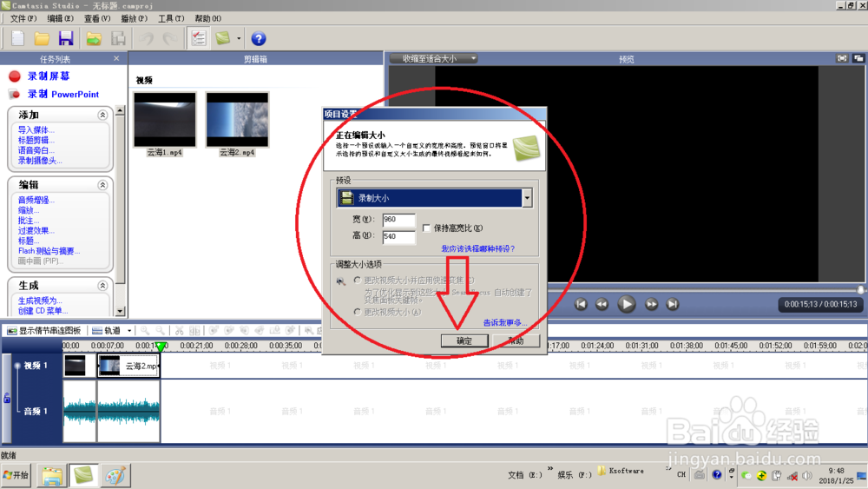Click the fast forward playback button

[652, 304]
